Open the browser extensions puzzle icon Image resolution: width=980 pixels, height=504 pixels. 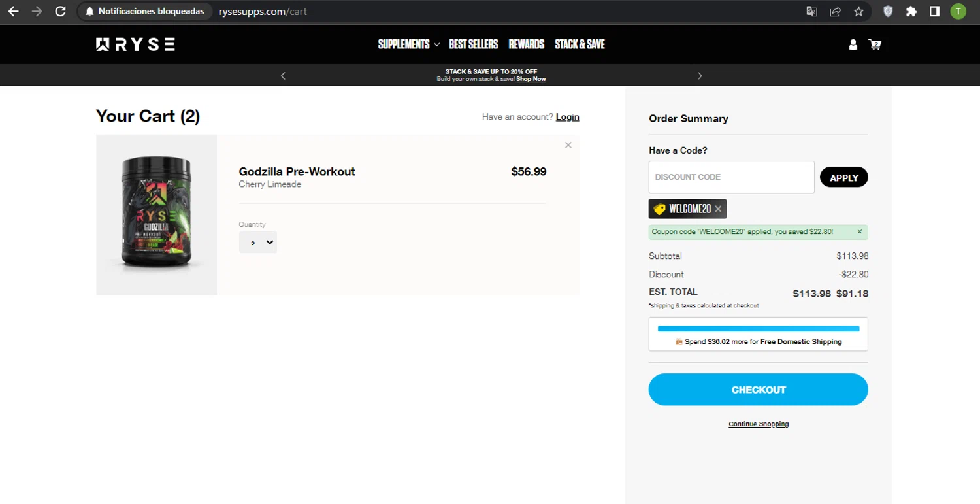(911, 11)
